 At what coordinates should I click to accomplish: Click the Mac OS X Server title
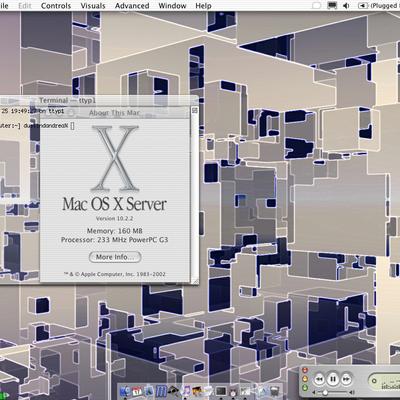114,204
